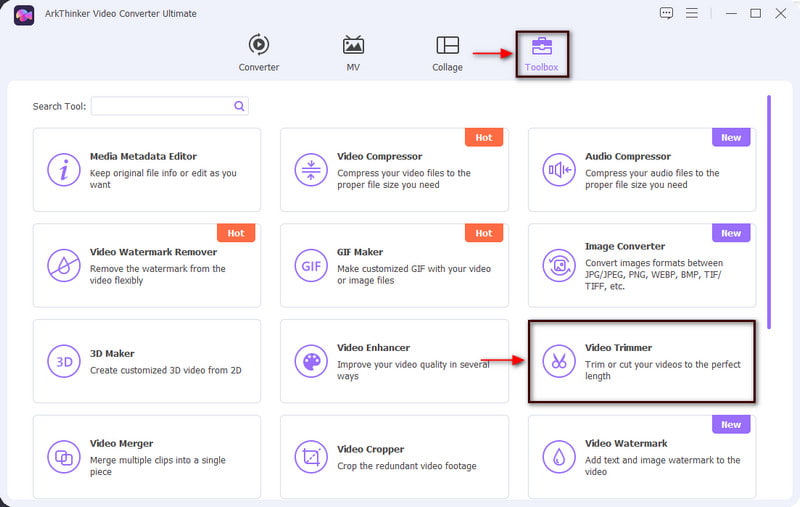800x507 pixels.
Task: Click the Hot badge on Video Watermark Remover
Action: click(236, 233)
